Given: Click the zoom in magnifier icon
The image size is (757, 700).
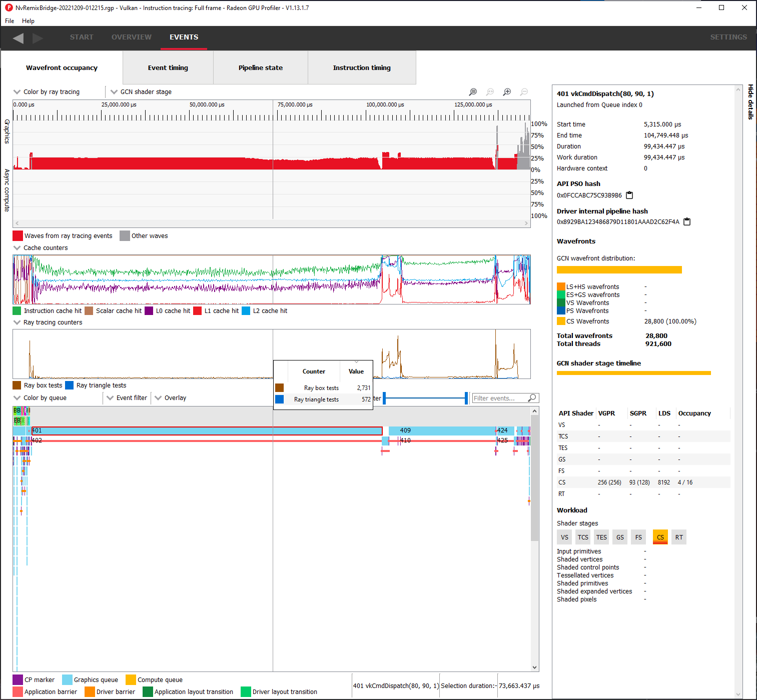Looking at the screenshot, I should 507,92.
